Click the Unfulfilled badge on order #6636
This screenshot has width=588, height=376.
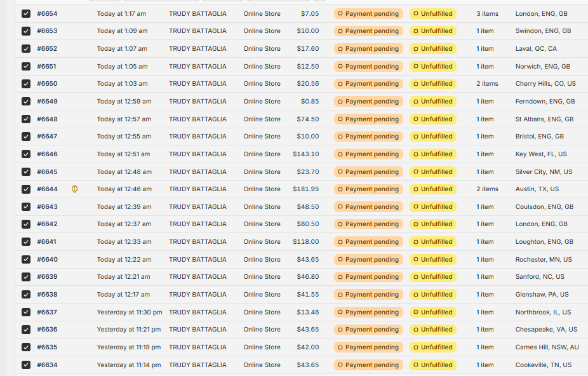pos(433,330)
